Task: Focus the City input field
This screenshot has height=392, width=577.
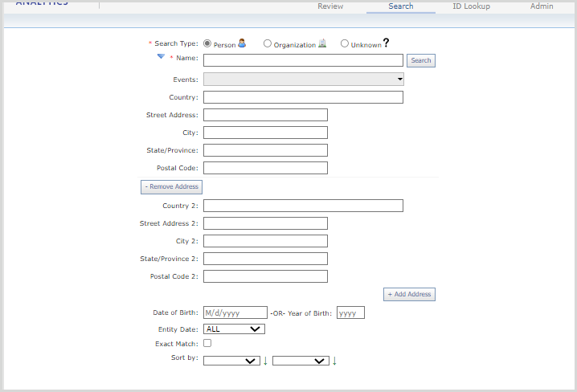Action: pos(265,133)
